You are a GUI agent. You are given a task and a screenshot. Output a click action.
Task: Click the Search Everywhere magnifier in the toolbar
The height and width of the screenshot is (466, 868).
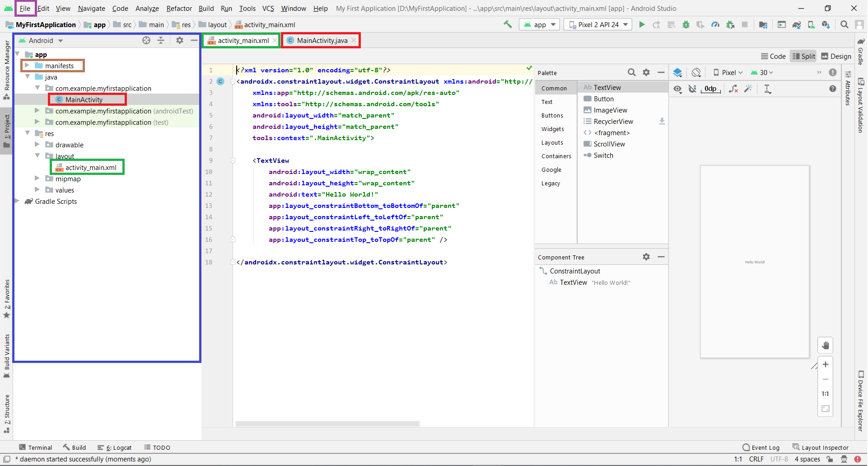844,25
